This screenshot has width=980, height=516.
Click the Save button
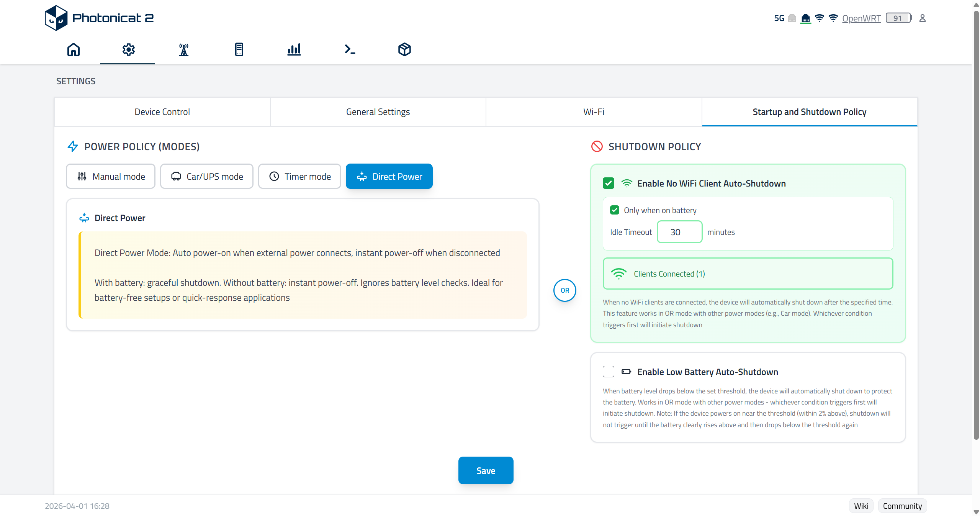coord(485,470)
